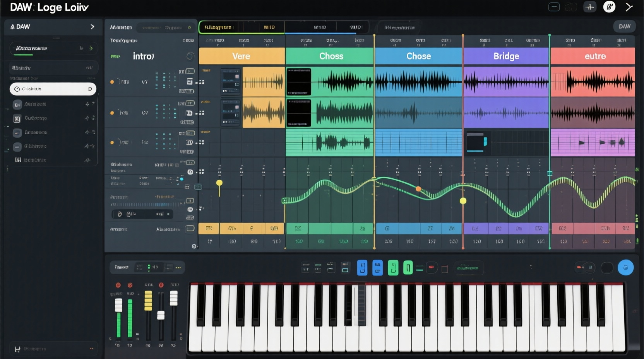Image resolution: width=644 pixels, height=359 pixels.
Task: Click the white circular icon in top bar
Action: [609, 7]
